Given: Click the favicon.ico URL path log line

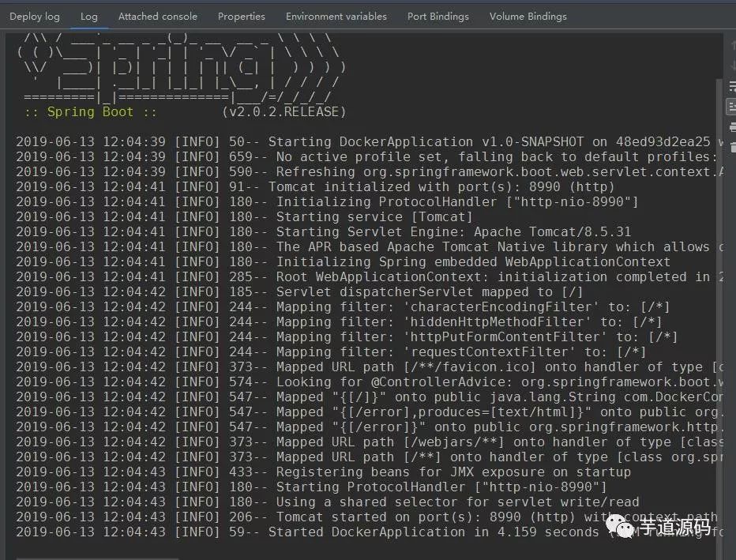Looking at the screenshot, I should [x=370, y=367].
